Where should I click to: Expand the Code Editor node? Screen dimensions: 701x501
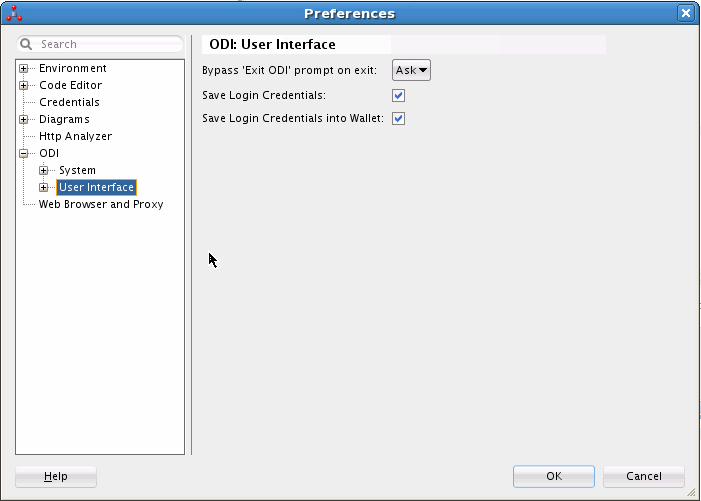click(24, 85)
